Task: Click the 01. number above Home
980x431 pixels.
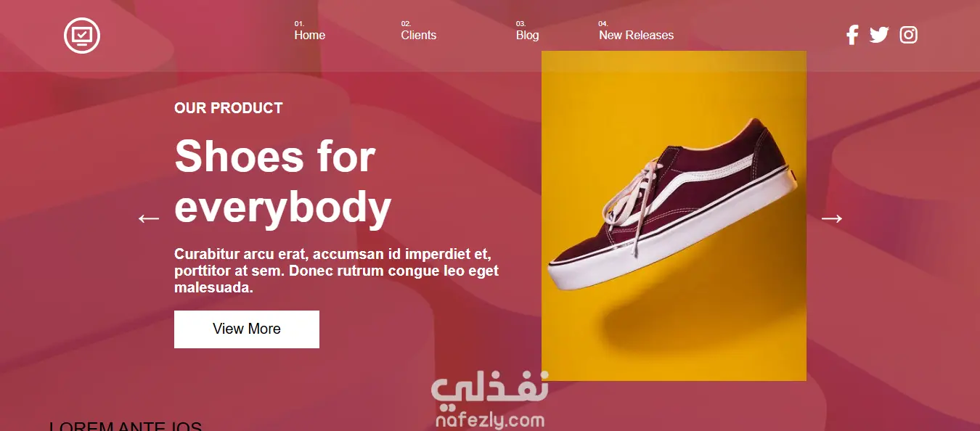Action: pos(299,23)
